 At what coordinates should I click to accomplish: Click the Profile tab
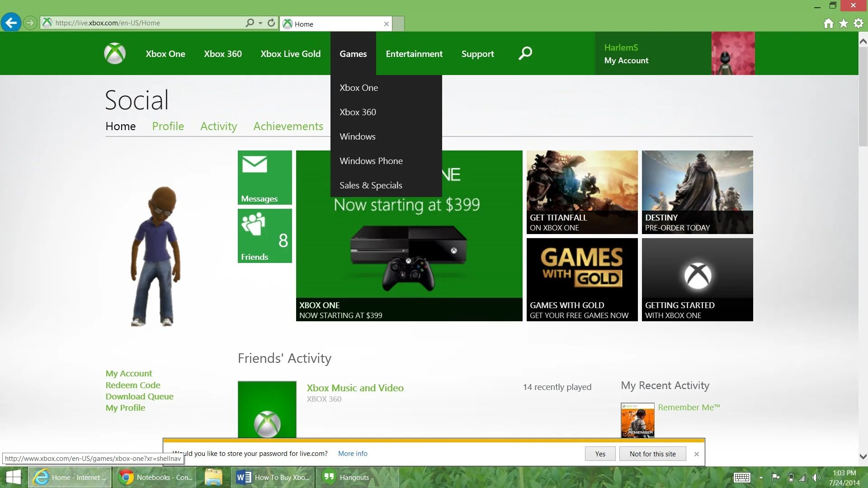pyautogui.click(x=167, y=126)
